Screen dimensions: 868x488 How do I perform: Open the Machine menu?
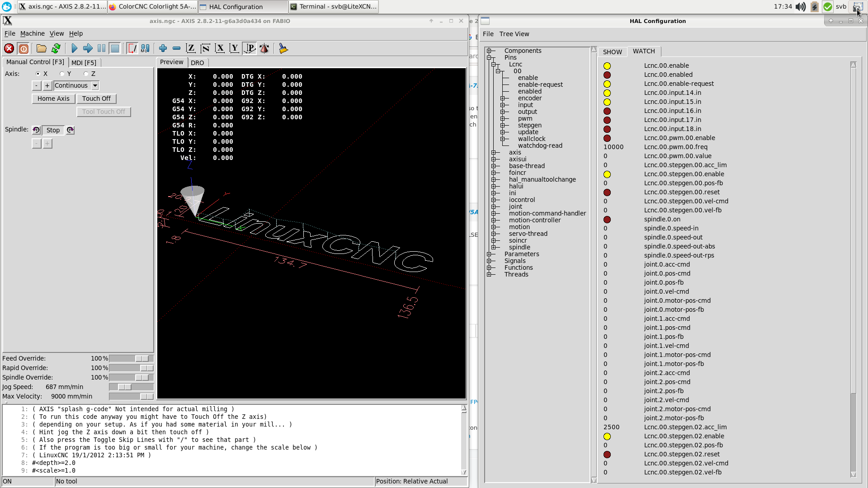click(x=33, y=33)
